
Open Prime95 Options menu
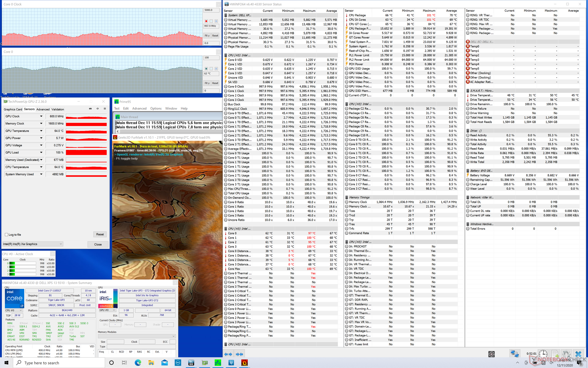(x=156, y=109)
